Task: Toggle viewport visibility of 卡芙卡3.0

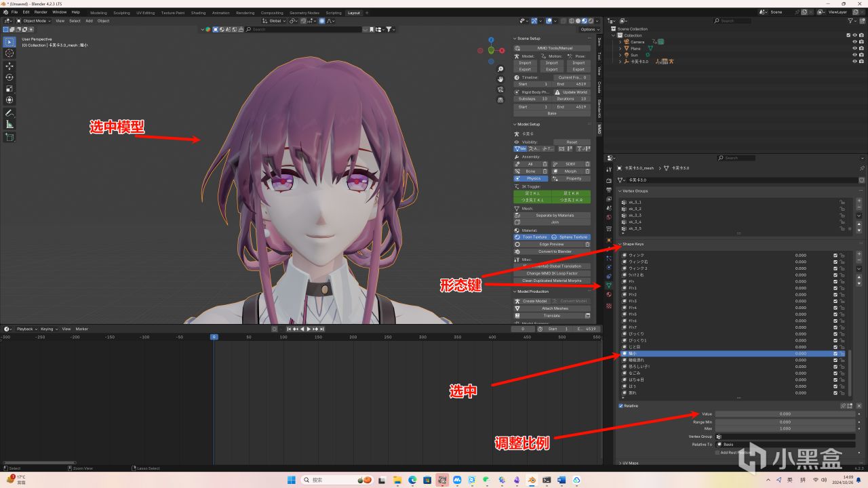Action: 854,62
